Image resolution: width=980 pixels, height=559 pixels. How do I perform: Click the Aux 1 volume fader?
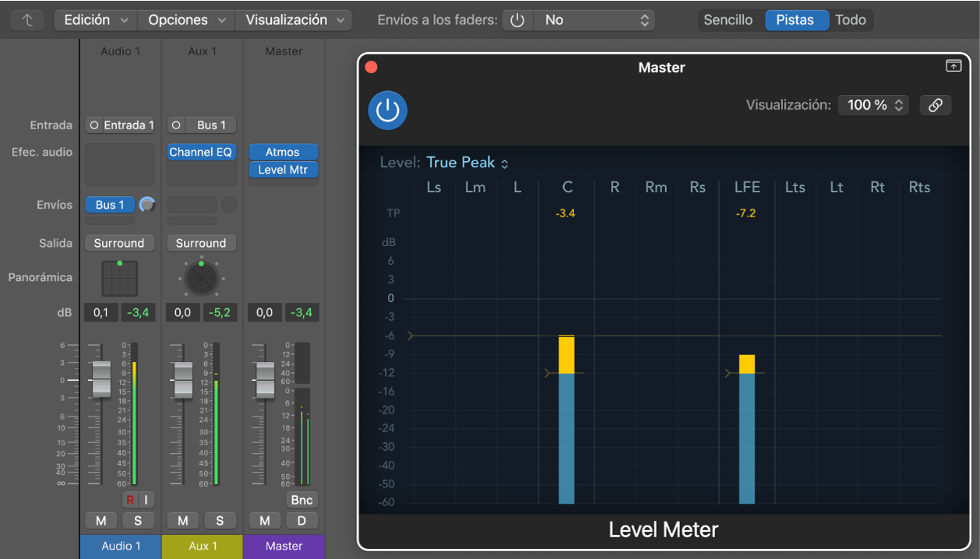coord(183,380)
